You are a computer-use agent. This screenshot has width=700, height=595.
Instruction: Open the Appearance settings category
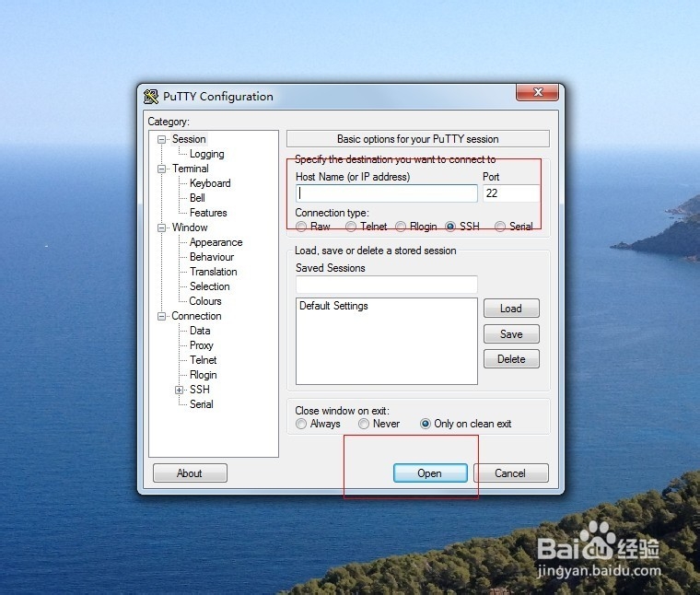pos(216,242)
